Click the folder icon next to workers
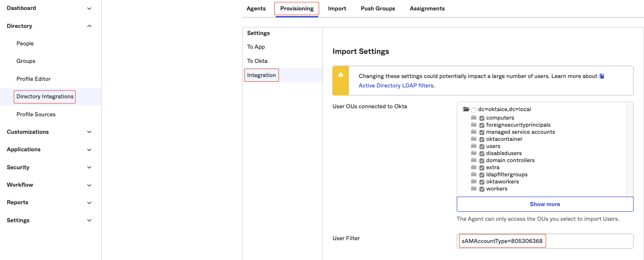This screenshot has height=260, width=644. tap(473, 189)
